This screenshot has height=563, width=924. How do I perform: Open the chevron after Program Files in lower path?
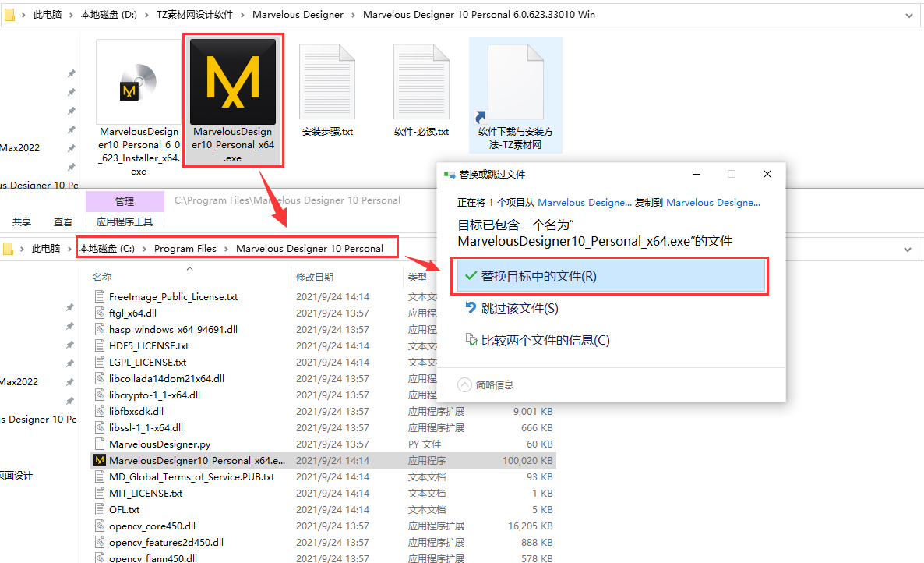click(x=226, y=249)
